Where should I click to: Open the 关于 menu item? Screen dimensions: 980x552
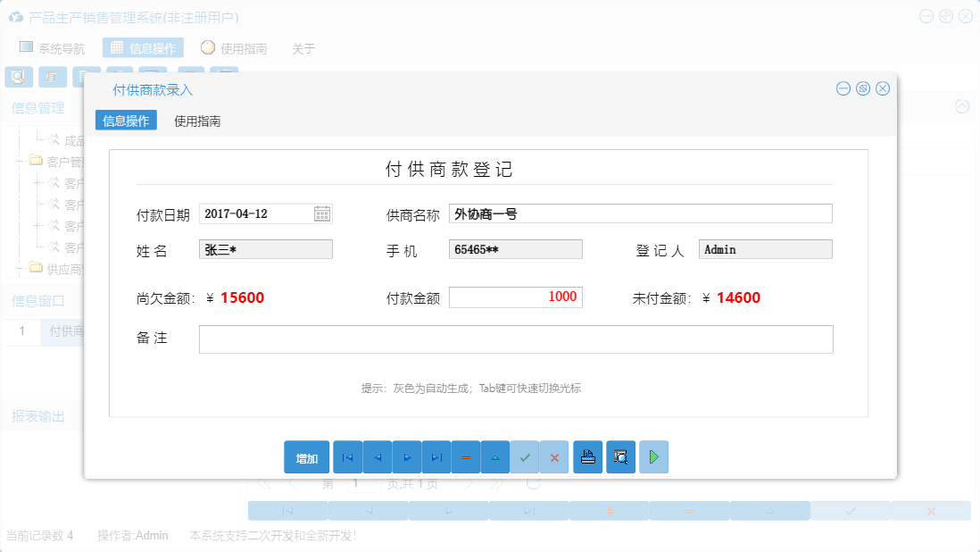303,49
